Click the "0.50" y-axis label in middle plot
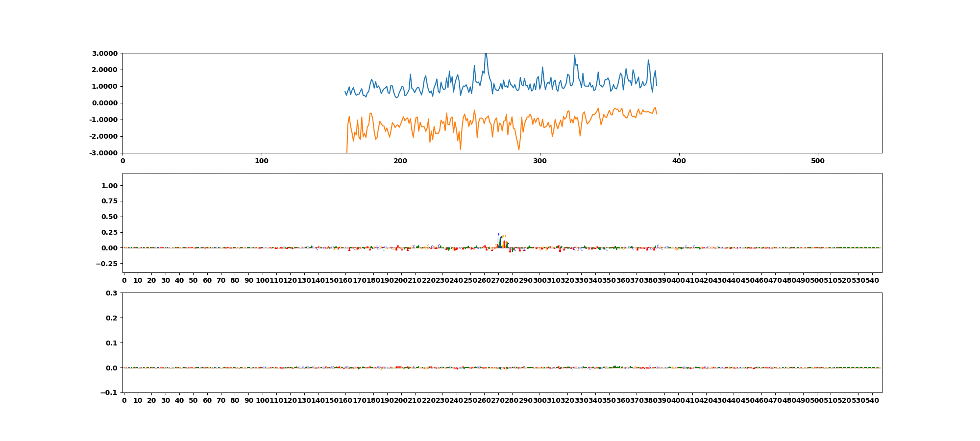Viewport: 980px width, 441px height. click(x=109, y=217)
